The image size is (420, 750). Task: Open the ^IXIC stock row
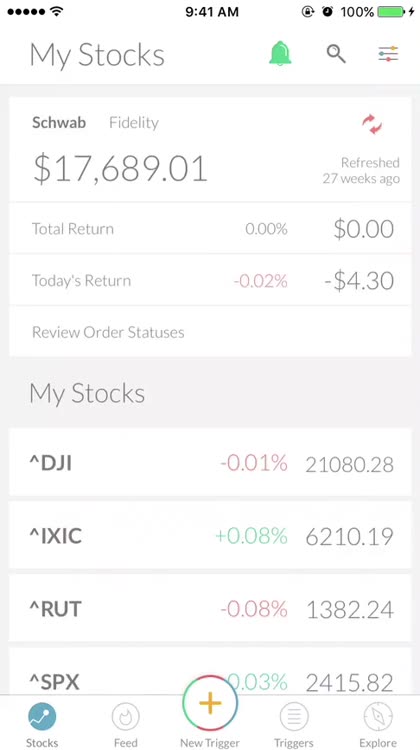click(210, 535)
